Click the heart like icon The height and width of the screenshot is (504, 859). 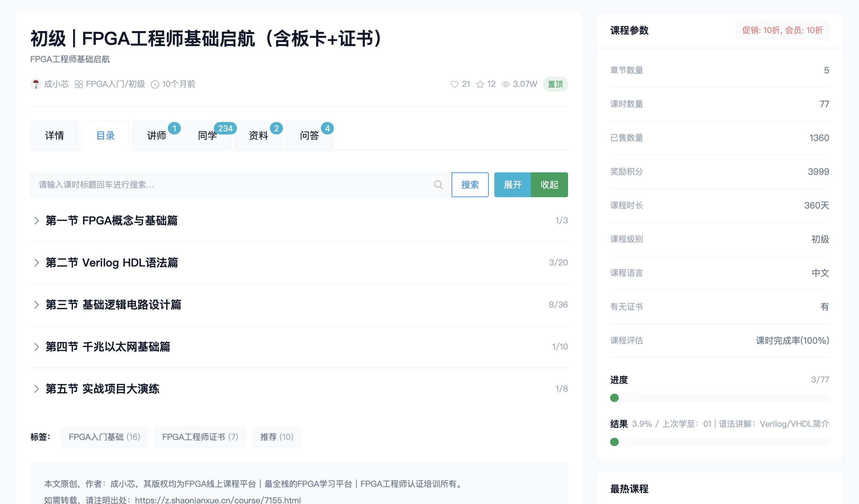point(454,84)
